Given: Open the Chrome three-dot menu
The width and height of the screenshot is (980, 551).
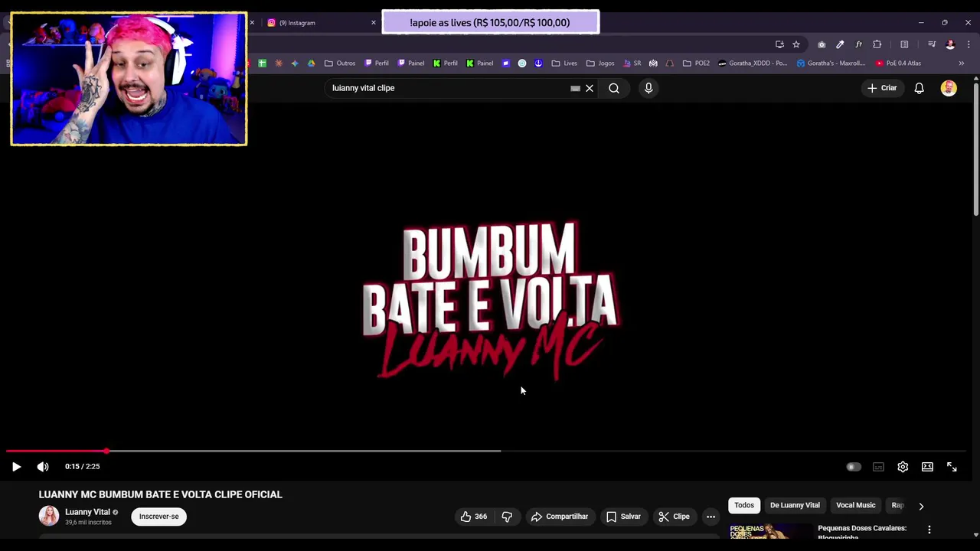Looking at the screenshot, I should tap(969, 44).
